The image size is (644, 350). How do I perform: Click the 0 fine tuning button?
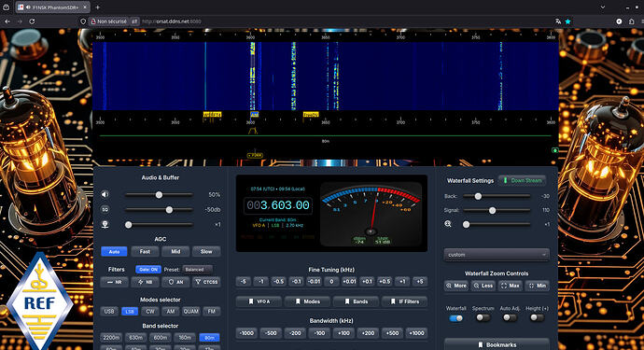coord(331,281)
